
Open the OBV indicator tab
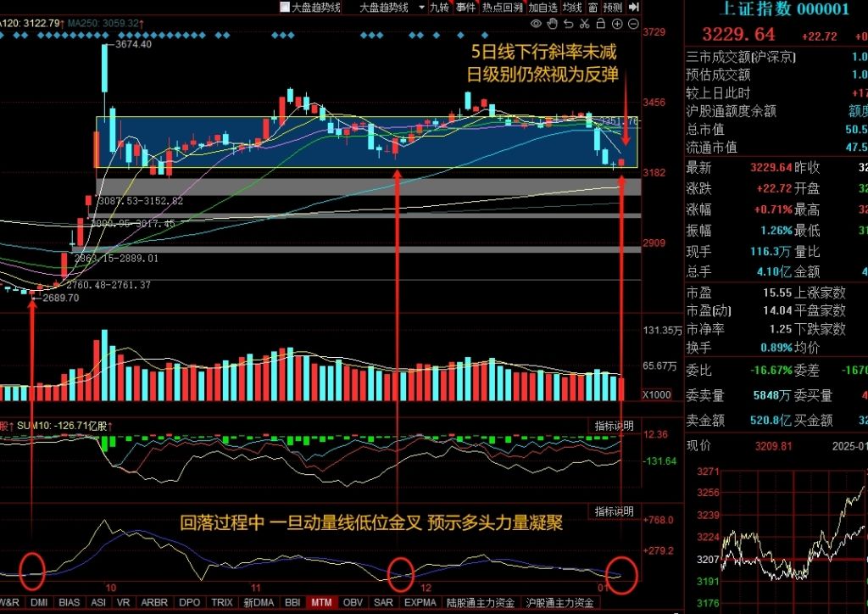tap(353, 602)
